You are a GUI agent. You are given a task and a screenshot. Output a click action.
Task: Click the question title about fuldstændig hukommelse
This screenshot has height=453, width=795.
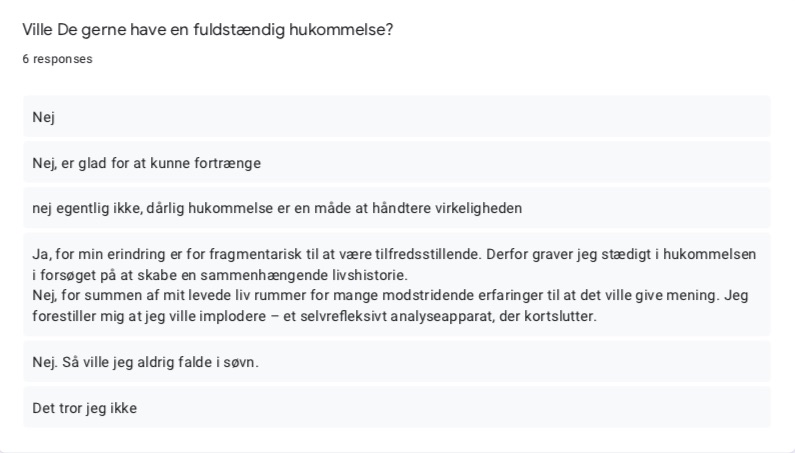click(x=207, y=30)
